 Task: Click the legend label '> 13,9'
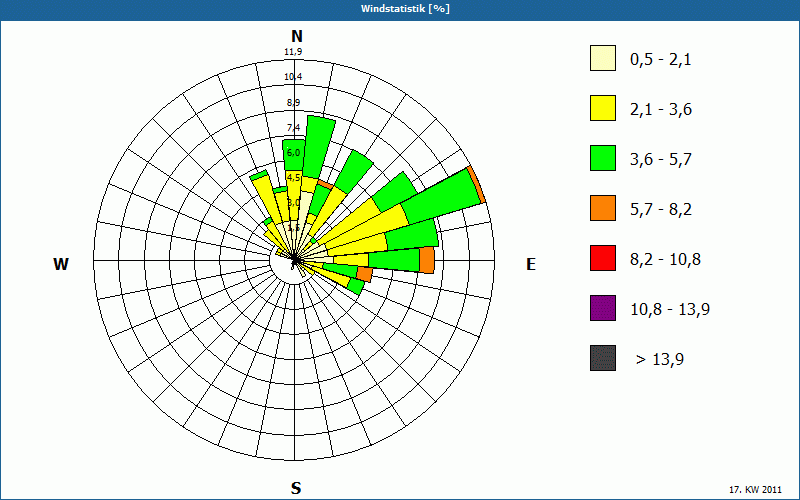click(660, 360)
